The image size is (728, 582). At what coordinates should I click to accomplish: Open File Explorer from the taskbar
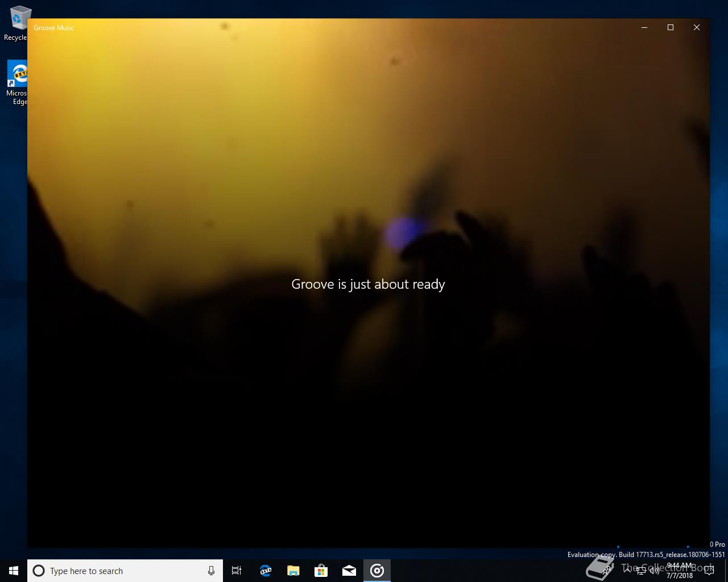point(293,571)
